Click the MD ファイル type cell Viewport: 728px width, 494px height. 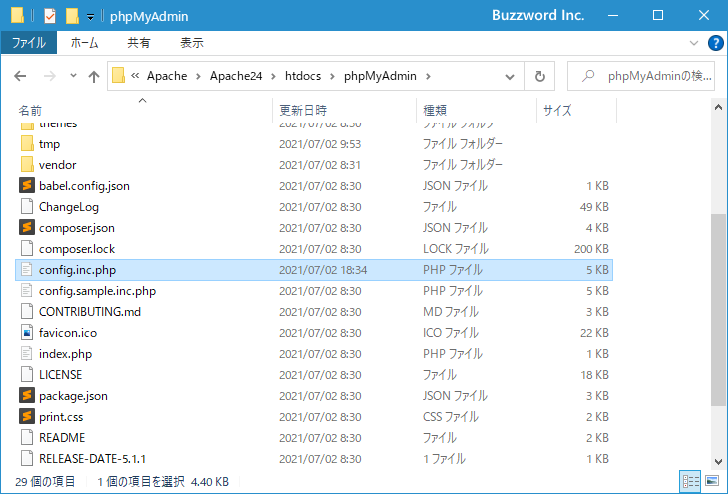pyautogui.click(x=451, y=312)
